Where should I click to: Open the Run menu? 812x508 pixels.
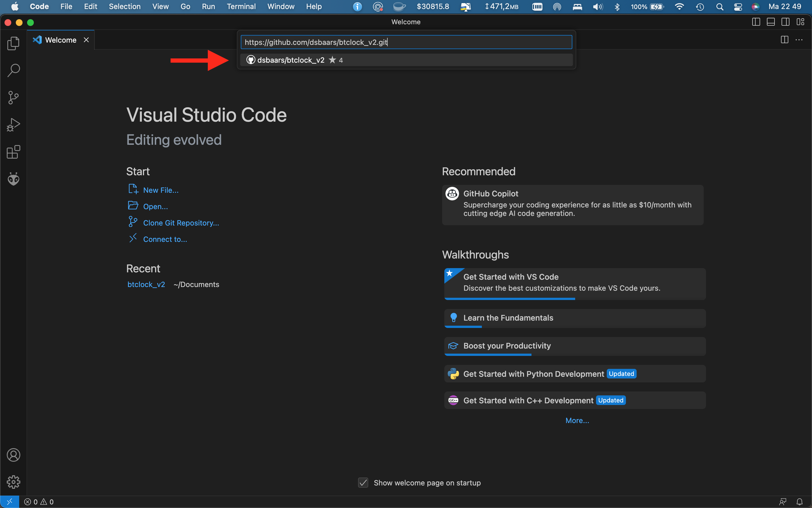point(208,6)
